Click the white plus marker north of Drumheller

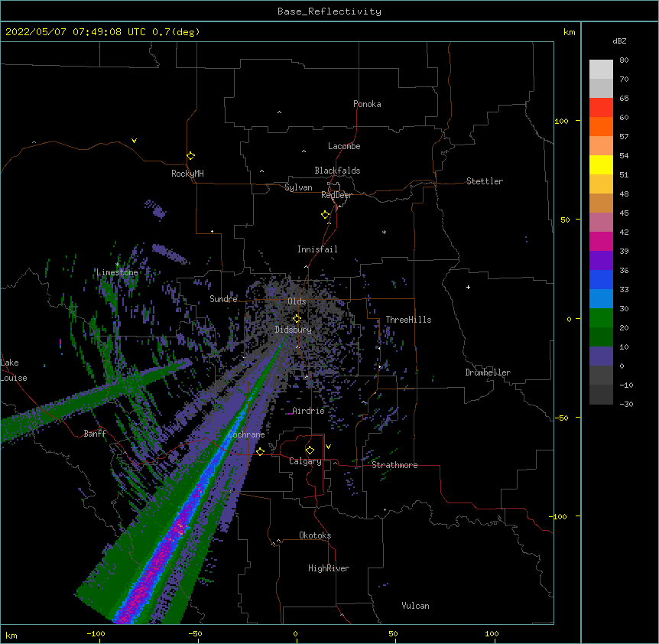(468, 287)
